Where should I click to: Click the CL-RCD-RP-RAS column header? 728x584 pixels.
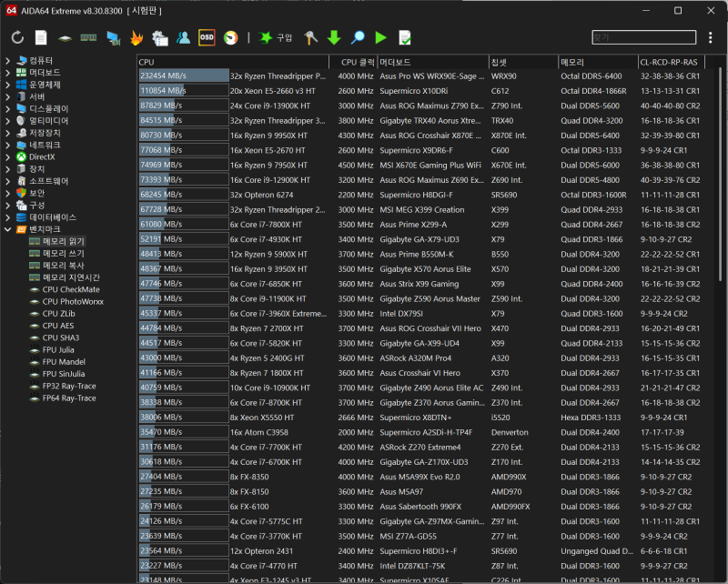click(x=672, y=62)
